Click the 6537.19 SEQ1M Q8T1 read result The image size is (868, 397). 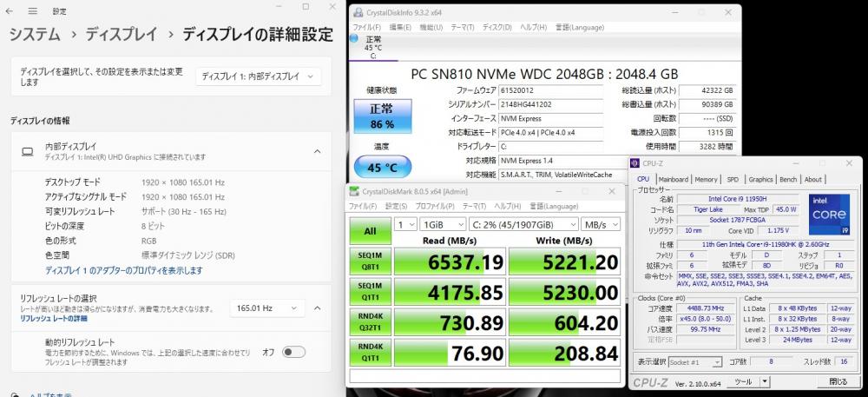pos(450,261)
